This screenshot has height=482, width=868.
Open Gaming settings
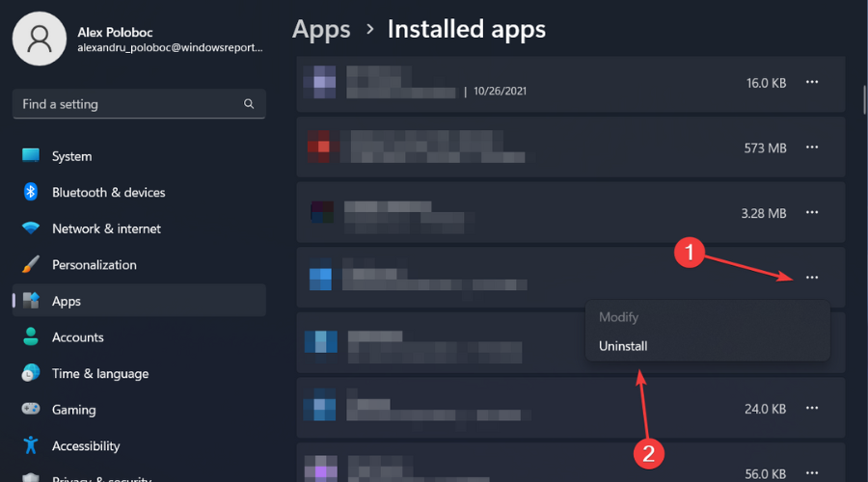tap(74, 410)
